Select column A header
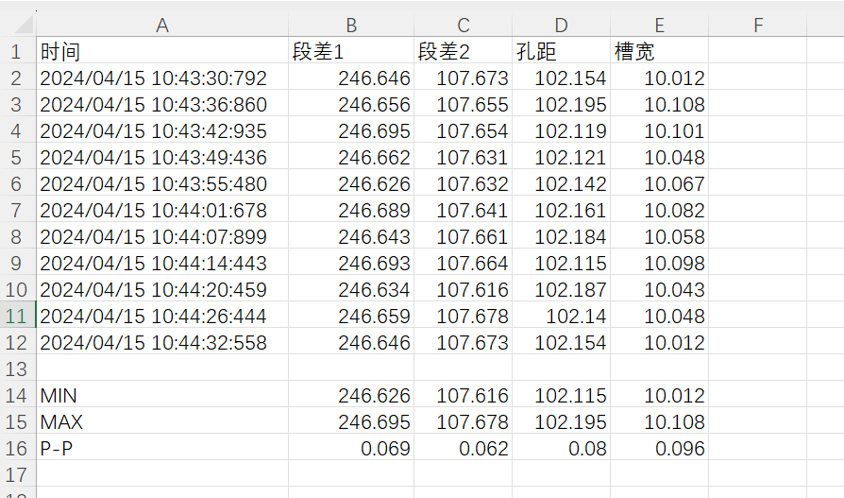The width and height of the screenshot is (844, 498). coord(162,25)
